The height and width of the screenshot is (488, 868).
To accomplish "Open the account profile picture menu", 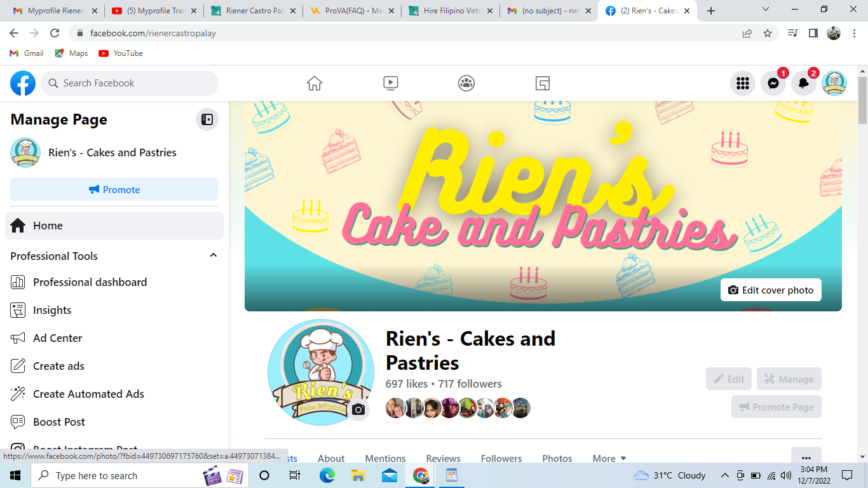I will coord(834,83).
